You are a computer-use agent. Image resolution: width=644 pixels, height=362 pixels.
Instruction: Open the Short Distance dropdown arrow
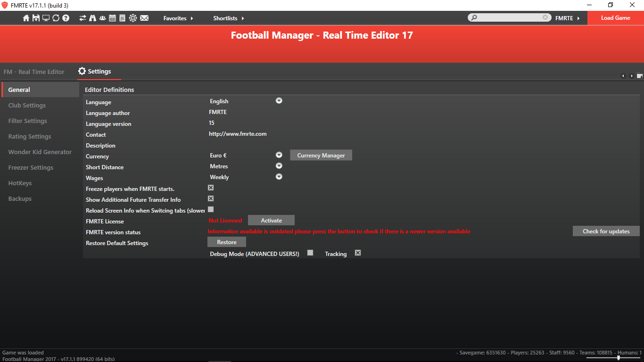click(279, 165)
